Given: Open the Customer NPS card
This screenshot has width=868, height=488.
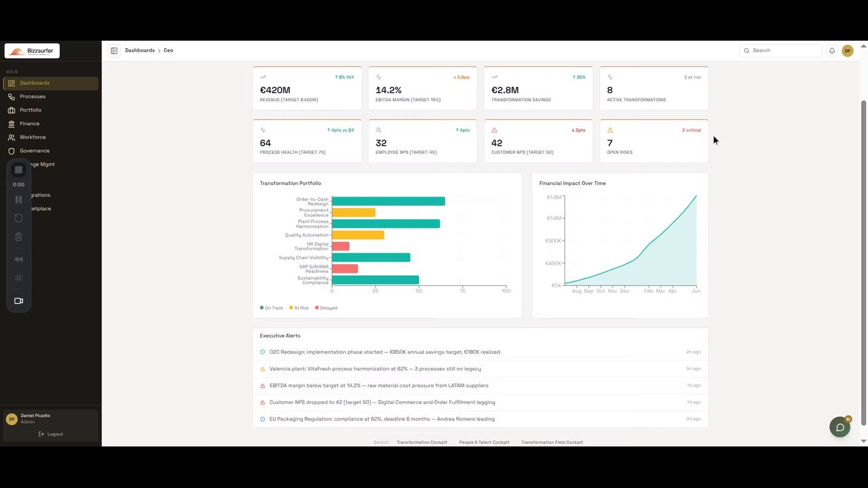Looking at the screenshot, I should (x=538, y=141).
